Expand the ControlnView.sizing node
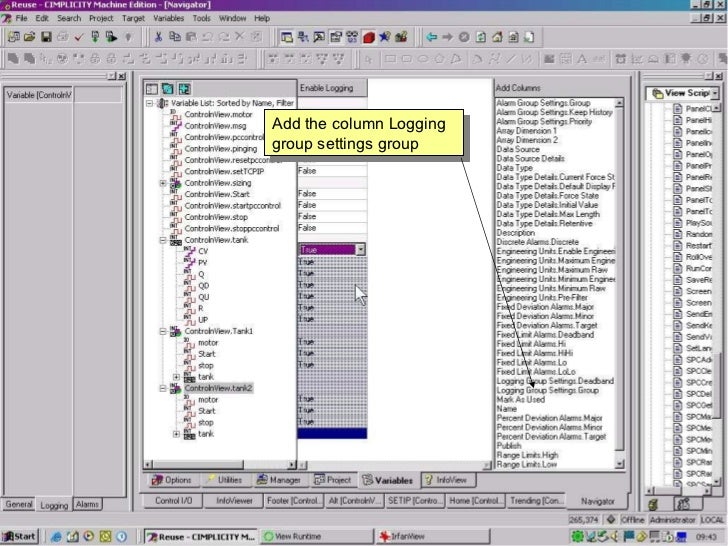The image size is (728, 546). pyautogui.click(x=163, y=183)
